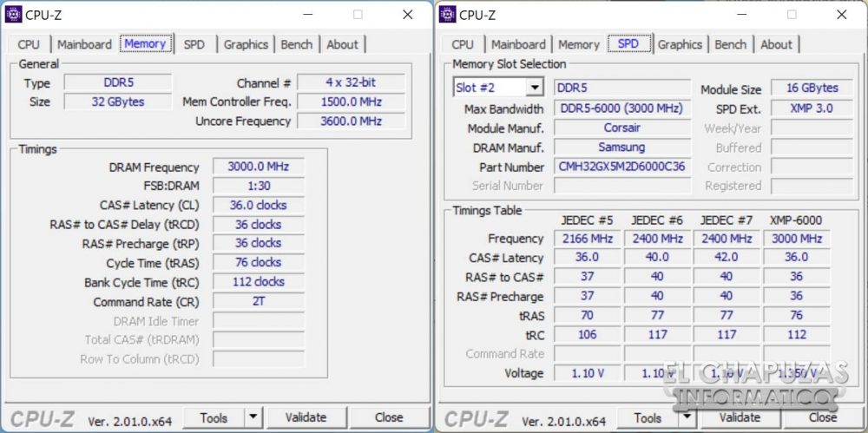Open the CPU tab in left CPU-Z window
The width and height of the screenshot is (868, 433).
pyautogui.click(x=29, y=44)
